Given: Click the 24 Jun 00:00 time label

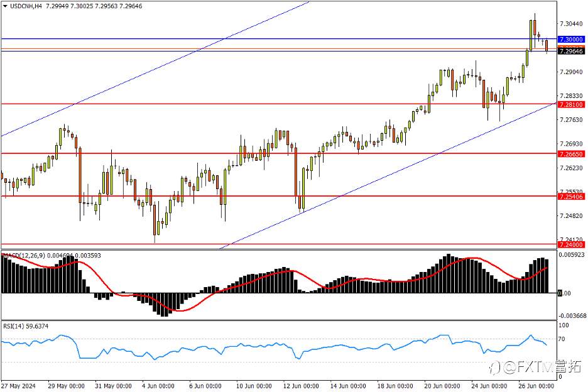Looking at the screenshot, I should pyautogui.click(x=489, y=386).
